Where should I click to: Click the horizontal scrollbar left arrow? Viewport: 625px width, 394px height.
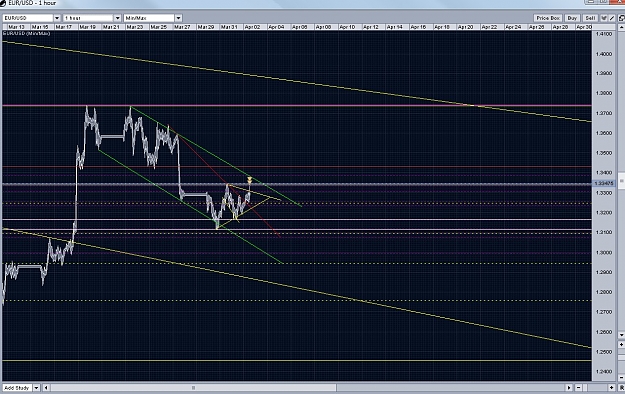coord(46,388)
